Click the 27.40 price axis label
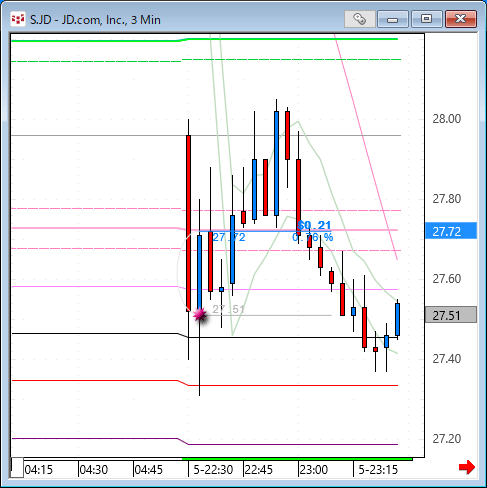487x488 pixels. (447, 359)
